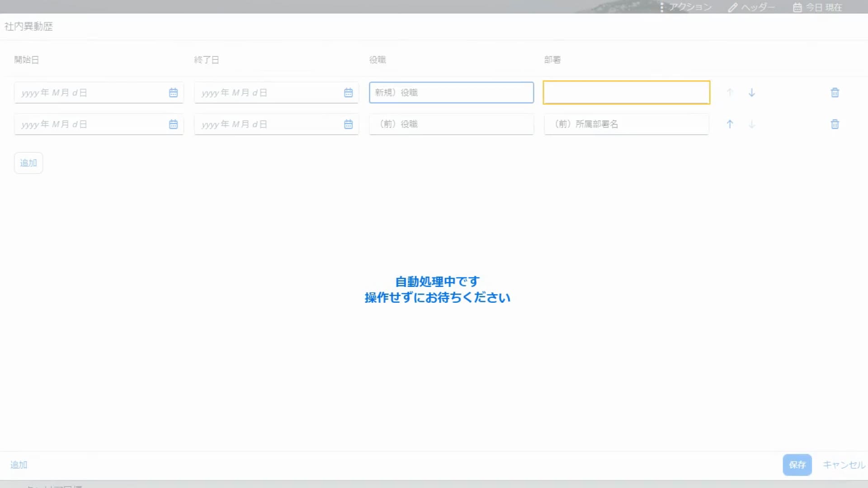Move second row up with arrow icon
This screenshot has height=488, width=868.
[x=730, y=124]
